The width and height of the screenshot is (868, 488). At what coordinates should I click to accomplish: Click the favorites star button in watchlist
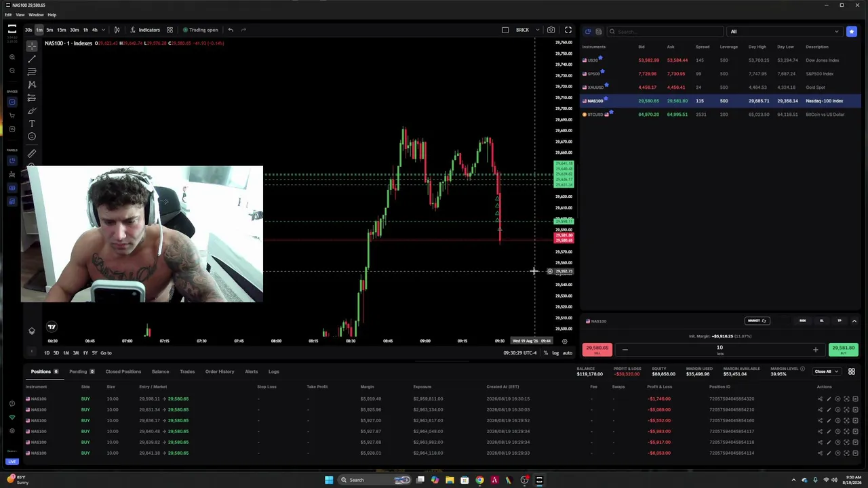pos(851,31)
